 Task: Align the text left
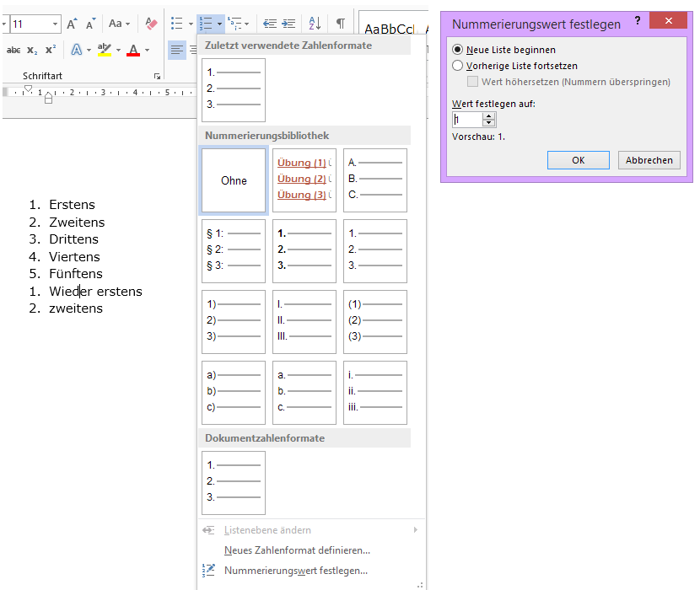pos(176,51)
